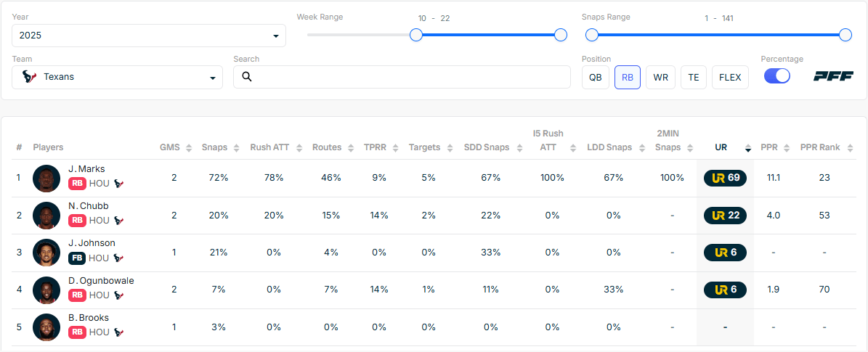Open the Year dropdown
The image size is (868, 352).
[149, 36]
